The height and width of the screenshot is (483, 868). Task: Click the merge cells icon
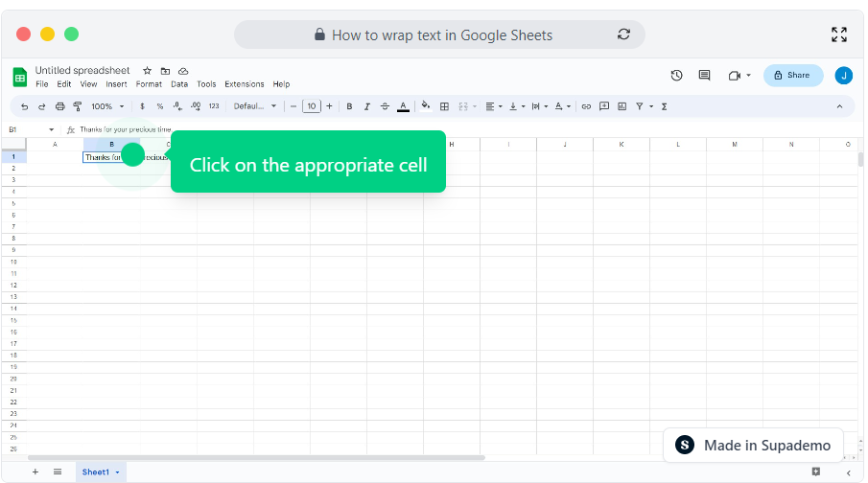pyautogui.click(x=463, y=106)
